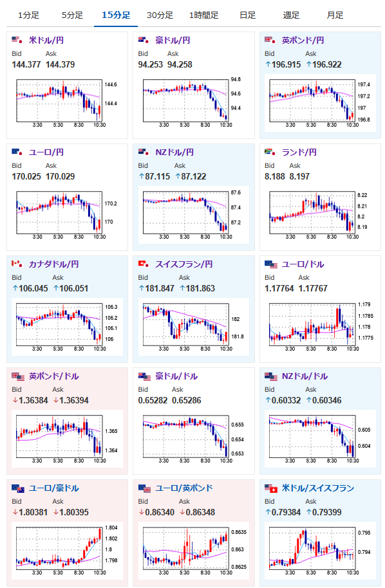Open the NZドル/円 pair link
This screenshot has width=385, height=588.
coord(174,152)
